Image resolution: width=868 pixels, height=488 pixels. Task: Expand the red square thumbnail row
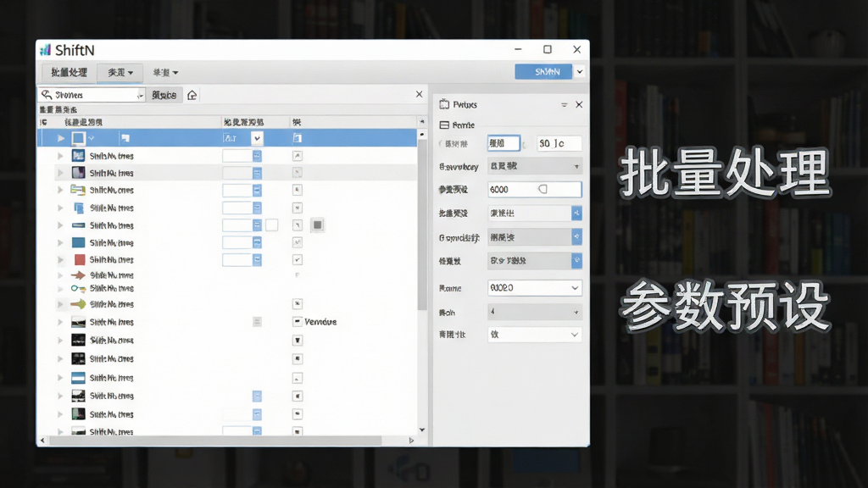point(60,259)
